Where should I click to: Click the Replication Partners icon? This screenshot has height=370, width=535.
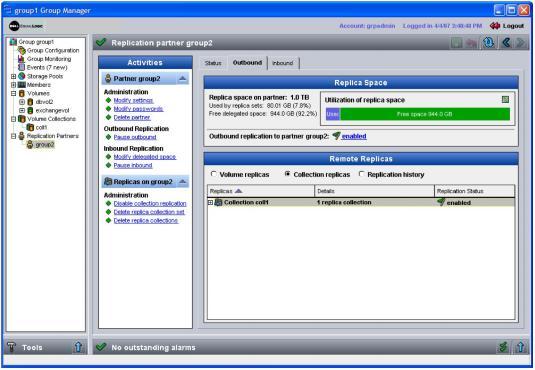pyautogui.click(x=21, y=136)
